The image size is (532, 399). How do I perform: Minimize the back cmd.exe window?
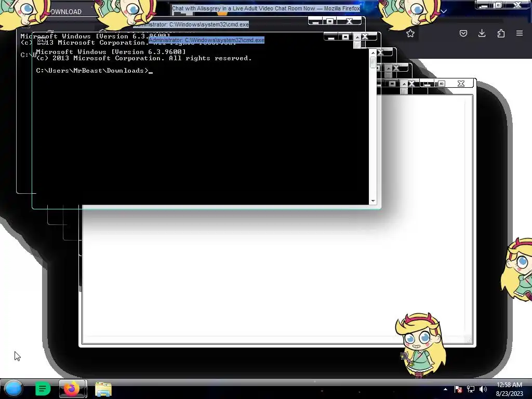pyautogui.click(x=315, y=21)
